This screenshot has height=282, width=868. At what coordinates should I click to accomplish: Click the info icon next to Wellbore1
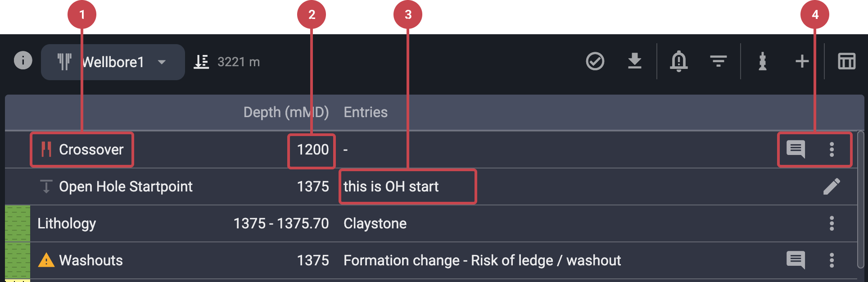pos(22,61)
